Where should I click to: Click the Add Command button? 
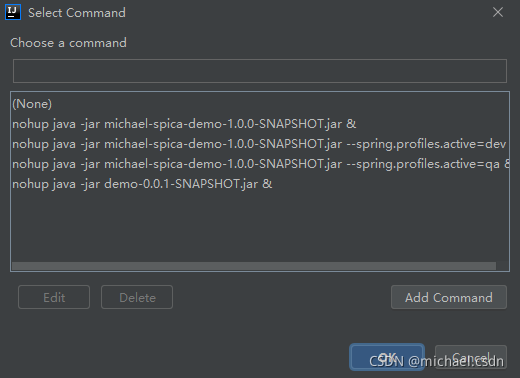(449, 297)
